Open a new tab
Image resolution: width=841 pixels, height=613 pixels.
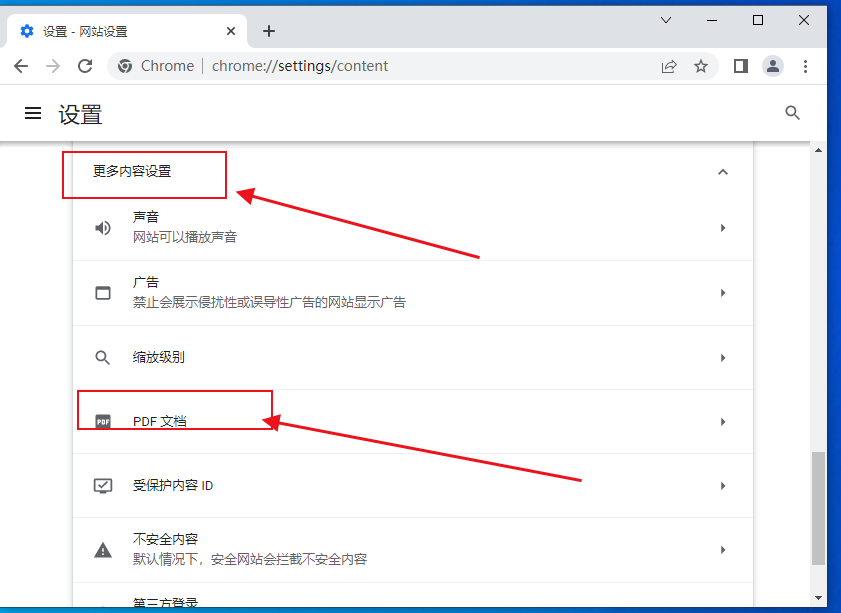click(269, 31)
